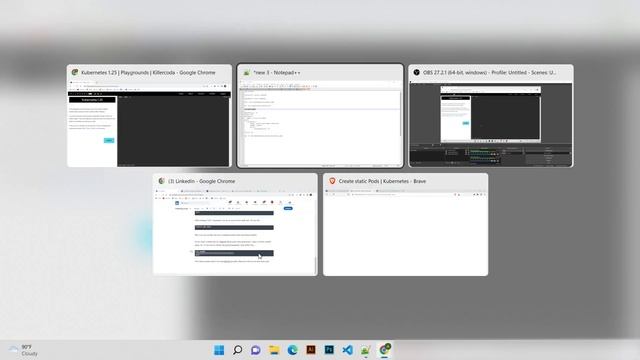The width and height of the screenshot is (640, 360).
Task: Click the '(3) LinkedIn - Google Chrome' title text
Action: click(202, 181)
